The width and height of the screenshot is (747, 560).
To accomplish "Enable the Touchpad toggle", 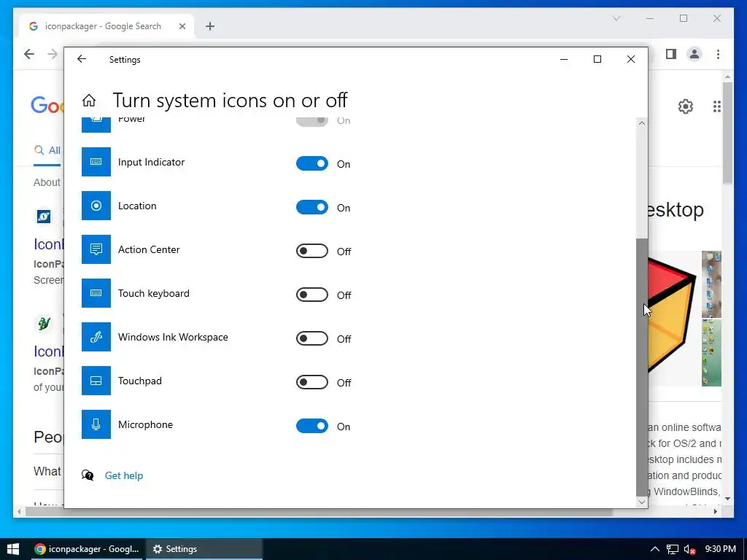I will (312, 382).
